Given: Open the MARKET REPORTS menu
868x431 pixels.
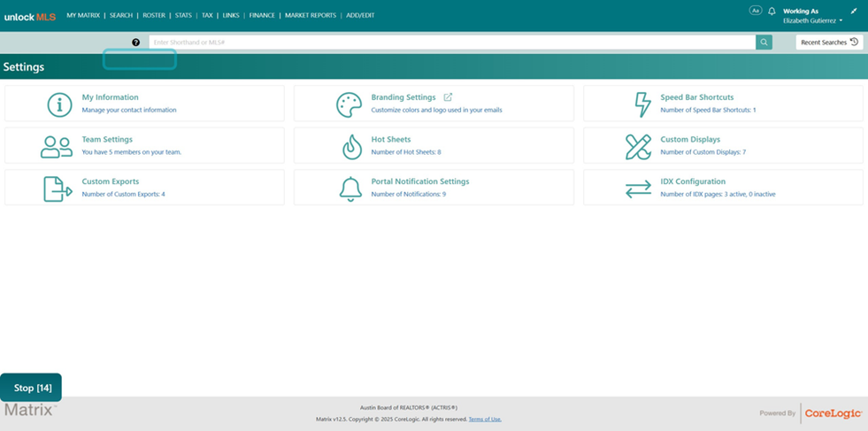Looking at the screenshot, I should (x=311, y=16).
